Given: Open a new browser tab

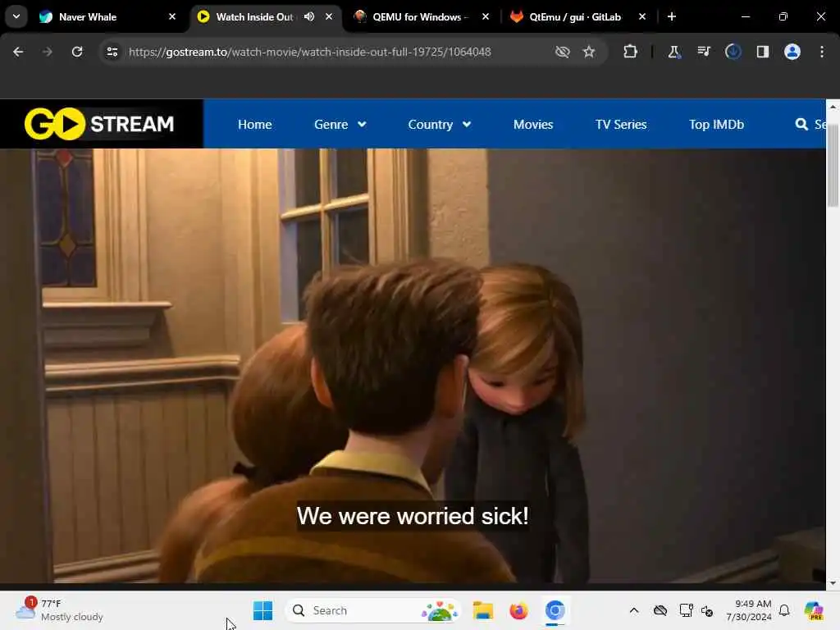Looking at the screenshot, I should [x=672, y=16].
